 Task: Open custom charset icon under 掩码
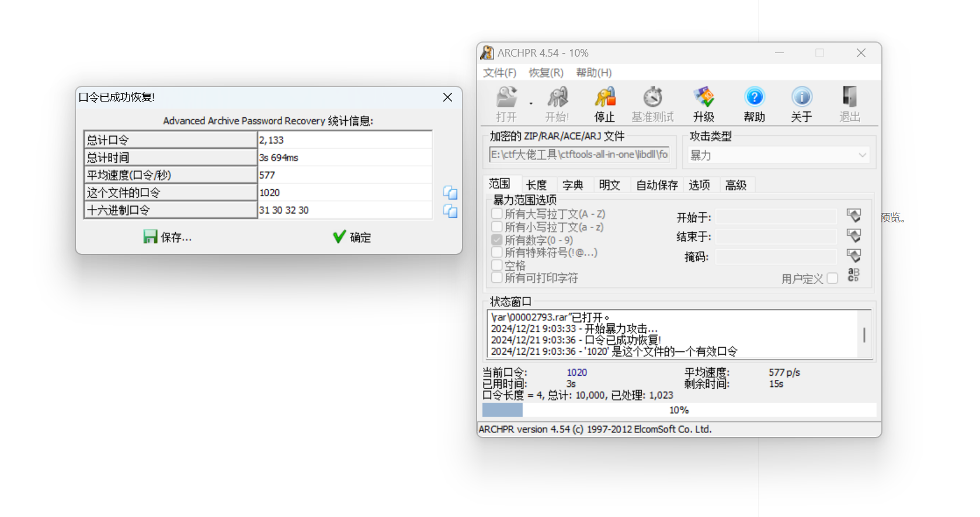[x=854, y=275]
